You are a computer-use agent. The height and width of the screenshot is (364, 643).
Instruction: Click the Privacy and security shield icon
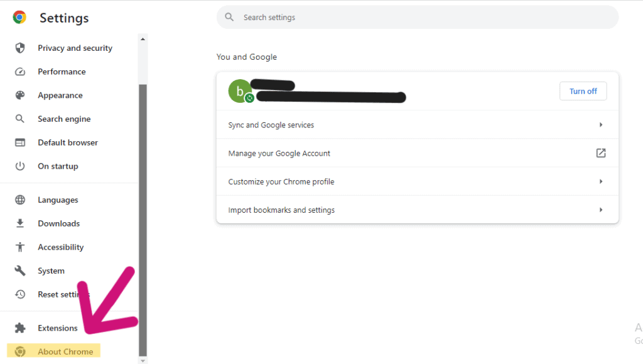pos(19,48)
